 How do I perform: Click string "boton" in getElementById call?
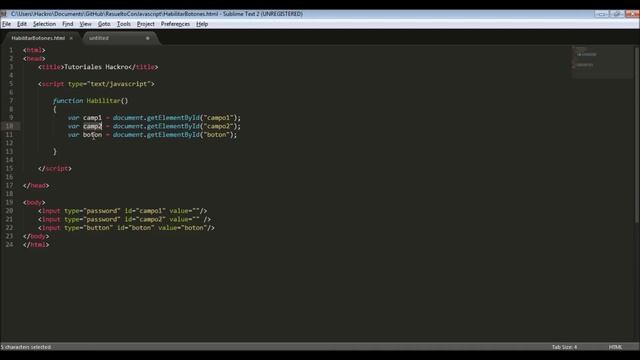[x=216, y=135]
